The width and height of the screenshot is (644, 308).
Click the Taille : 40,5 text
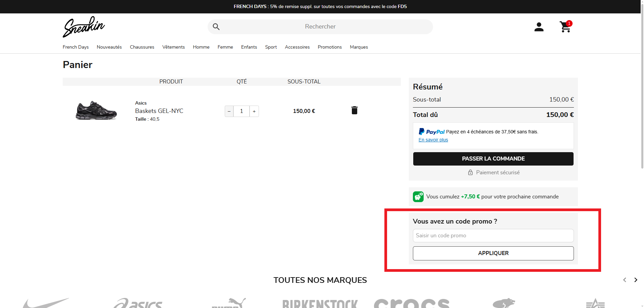coord(147,119)
